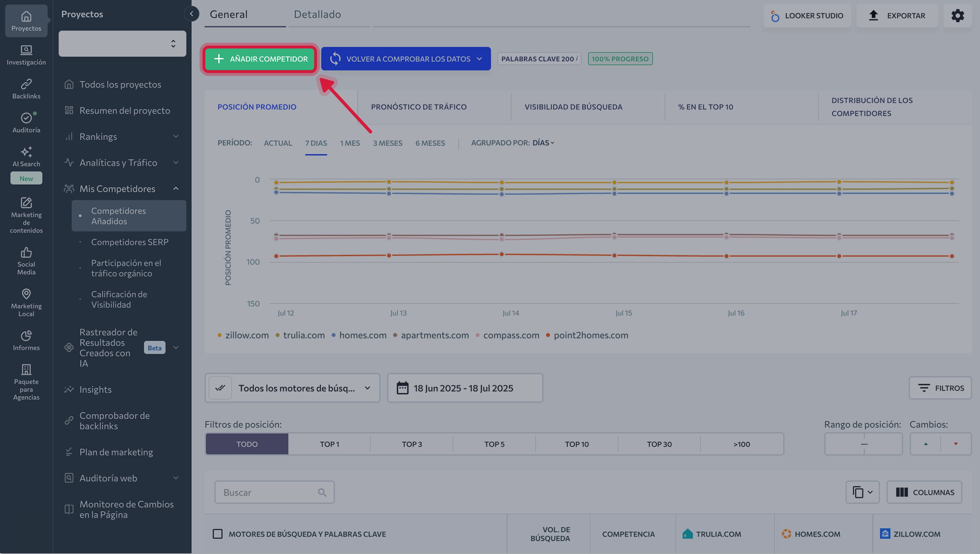Open AI Search section icon
The image size is (980, 554).
click(x=26, y=152)
